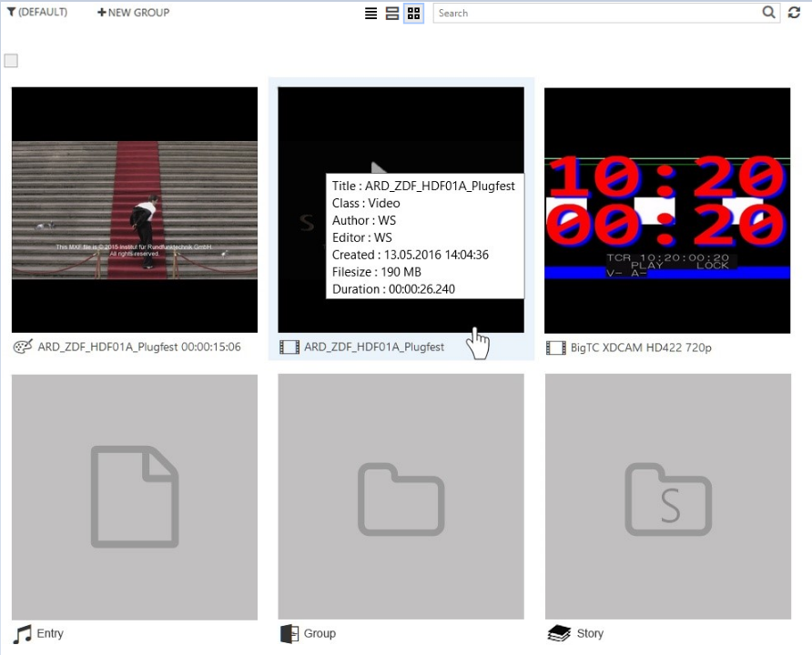Open the BigTC timecode video thumbnail

point(667,209)
